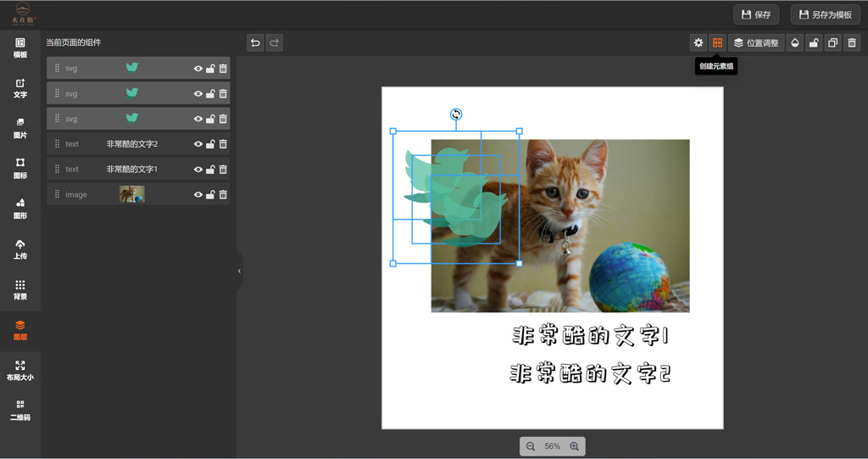Screen dimensions: 868x459
Task: Undo the last action
Action: (x=255, y=42)
